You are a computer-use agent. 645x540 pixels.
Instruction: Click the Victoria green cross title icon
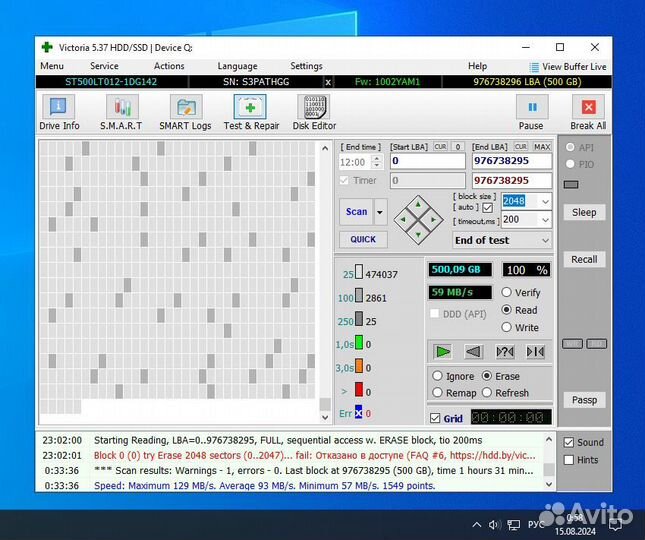[x=47, y=47]
